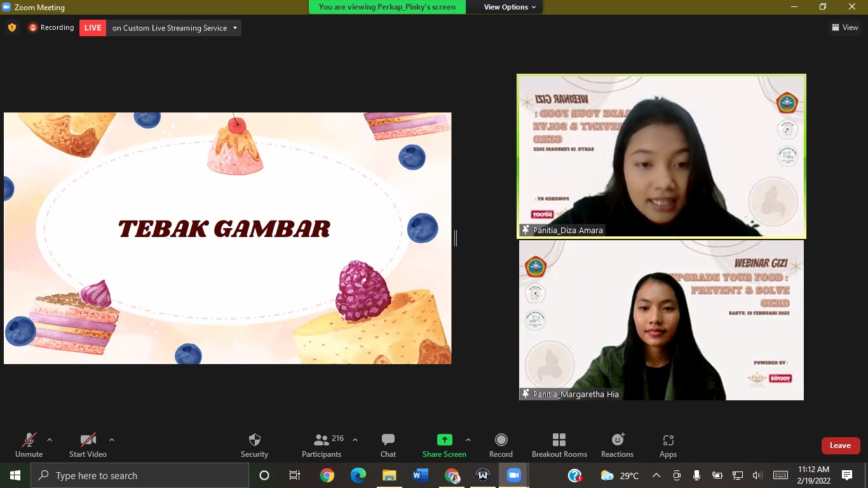Expand video options arrow beside Start Video

(112, 440)
